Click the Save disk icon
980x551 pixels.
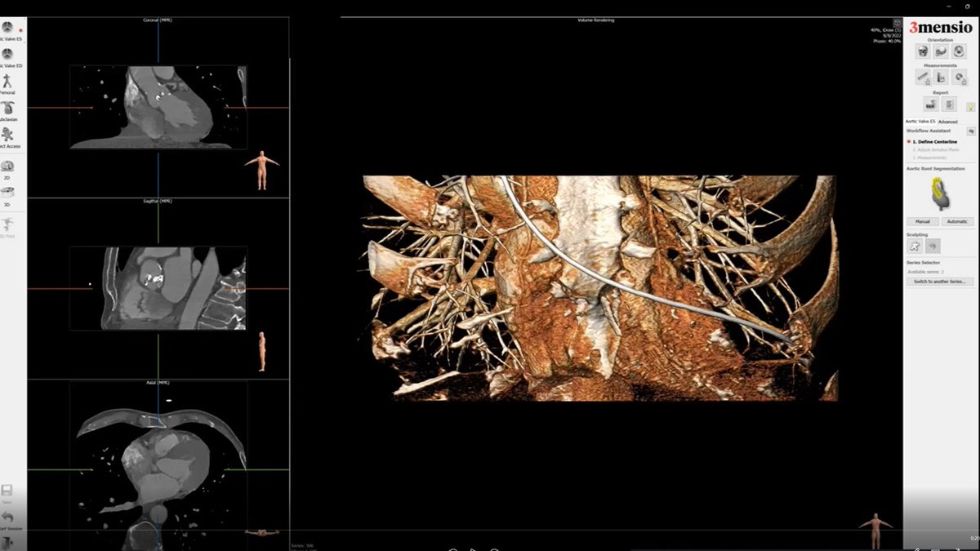click(x=7, y=491)
